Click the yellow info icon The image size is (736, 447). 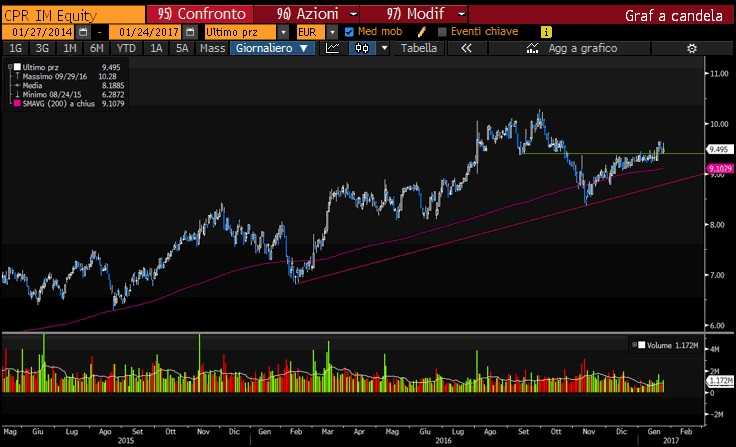pos(546,32)
